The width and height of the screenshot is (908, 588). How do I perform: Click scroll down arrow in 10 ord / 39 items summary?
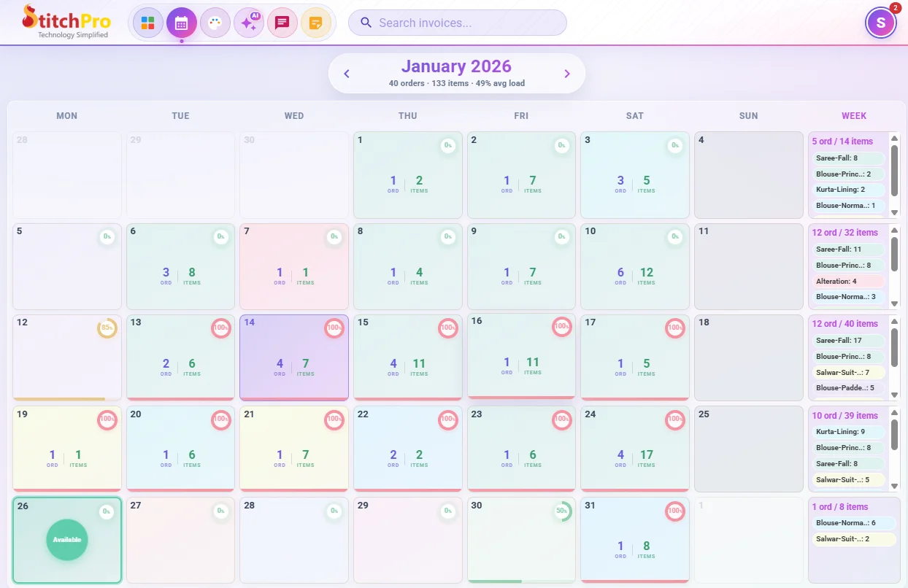(x=894, y=486)
